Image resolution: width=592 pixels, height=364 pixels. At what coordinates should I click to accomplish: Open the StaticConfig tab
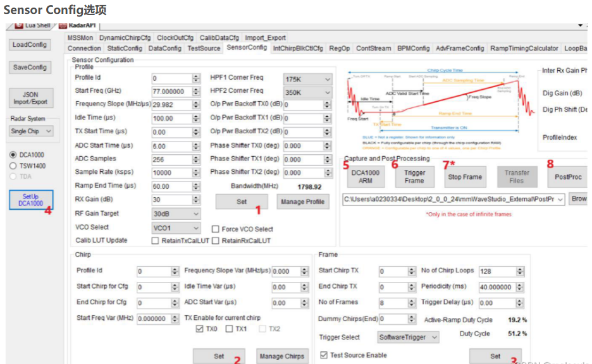click(x=125, y=48)
